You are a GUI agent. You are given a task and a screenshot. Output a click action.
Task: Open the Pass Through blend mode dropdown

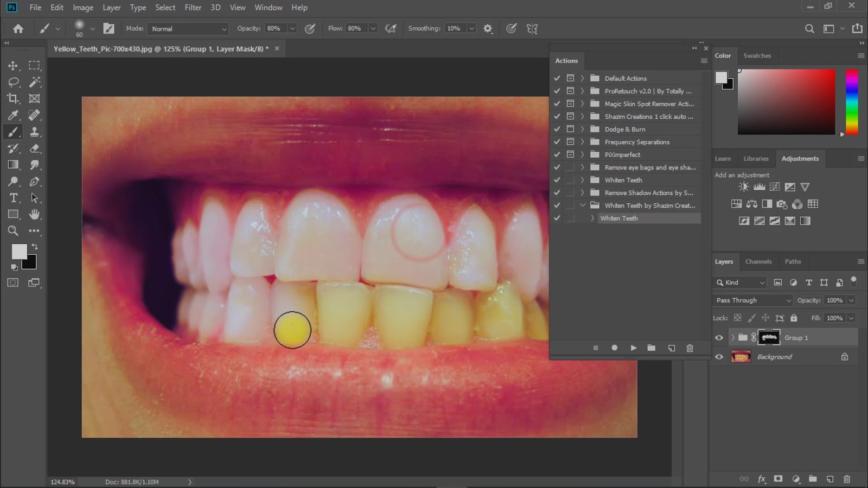tap(752, 300)
